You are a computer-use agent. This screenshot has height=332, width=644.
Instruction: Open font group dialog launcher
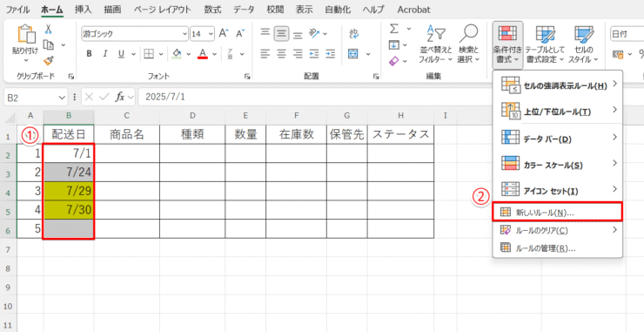pos(248,77)
